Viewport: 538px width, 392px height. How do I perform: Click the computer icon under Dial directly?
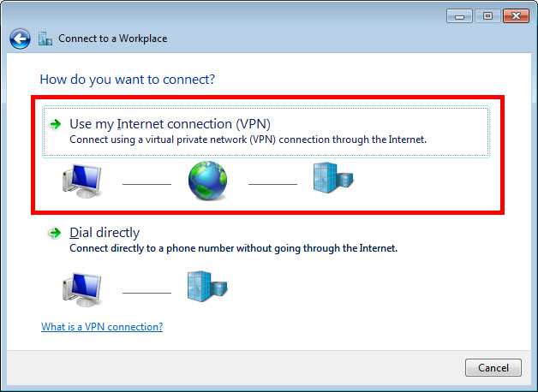(x=82, y=289)
